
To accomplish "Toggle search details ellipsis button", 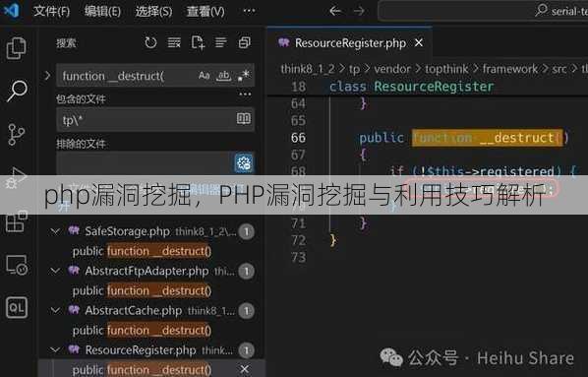I will [x=245, y=94].
